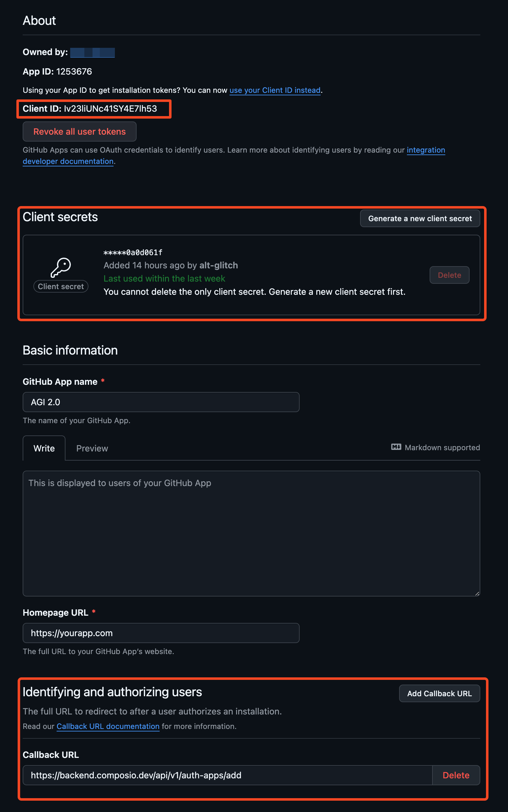
Task: Open the Callback URL documentation link
Action: click(x=108, y=726)
